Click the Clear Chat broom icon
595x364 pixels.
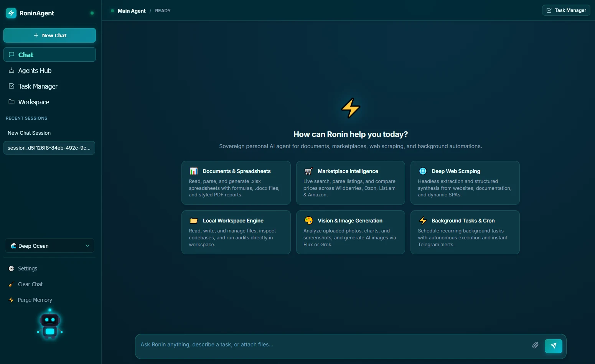click(11, 284)
